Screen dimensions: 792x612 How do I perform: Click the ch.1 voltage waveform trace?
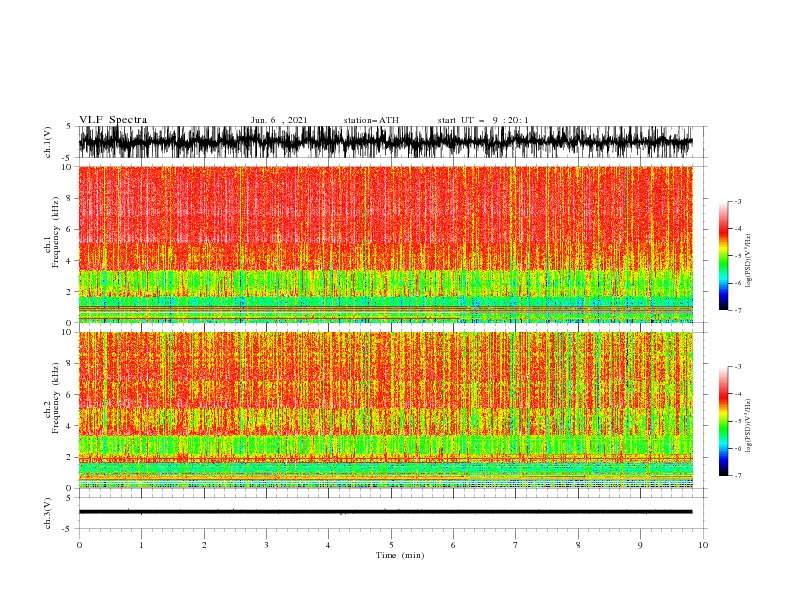[385, 142]
